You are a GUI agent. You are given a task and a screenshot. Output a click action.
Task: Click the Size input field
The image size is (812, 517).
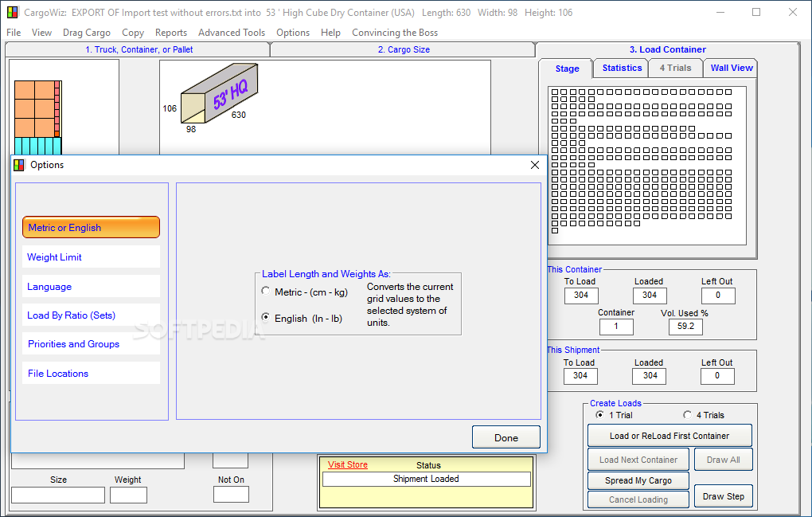coord(58,495)
